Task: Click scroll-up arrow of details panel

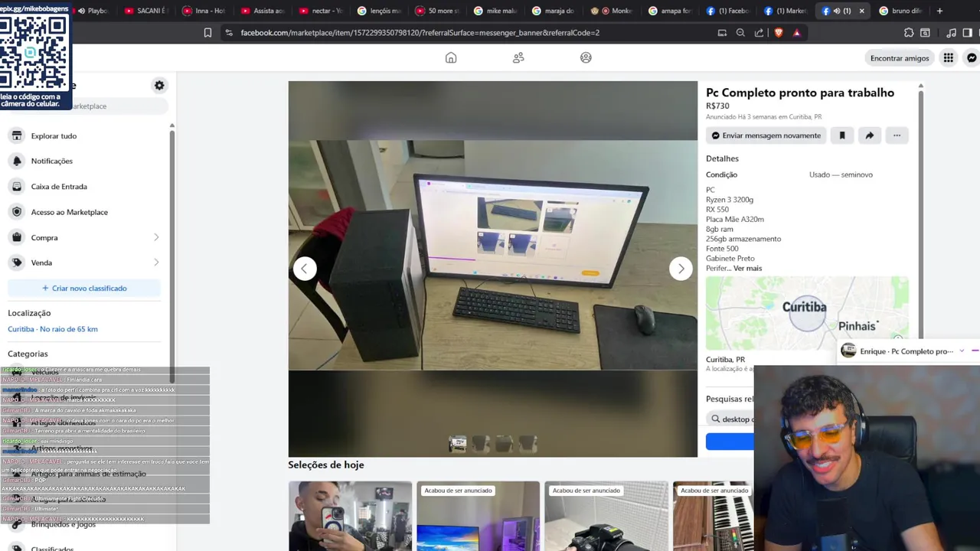Action: point(920,86)
